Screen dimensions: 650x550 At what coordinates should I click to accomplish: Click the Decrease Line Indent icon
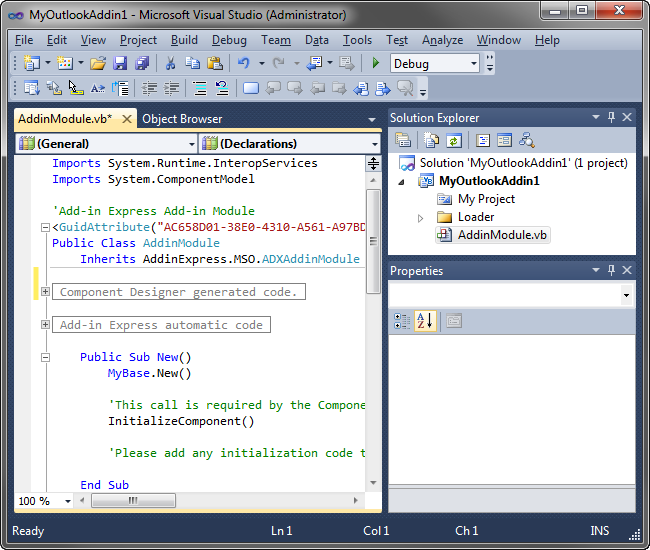click(149, 88)
